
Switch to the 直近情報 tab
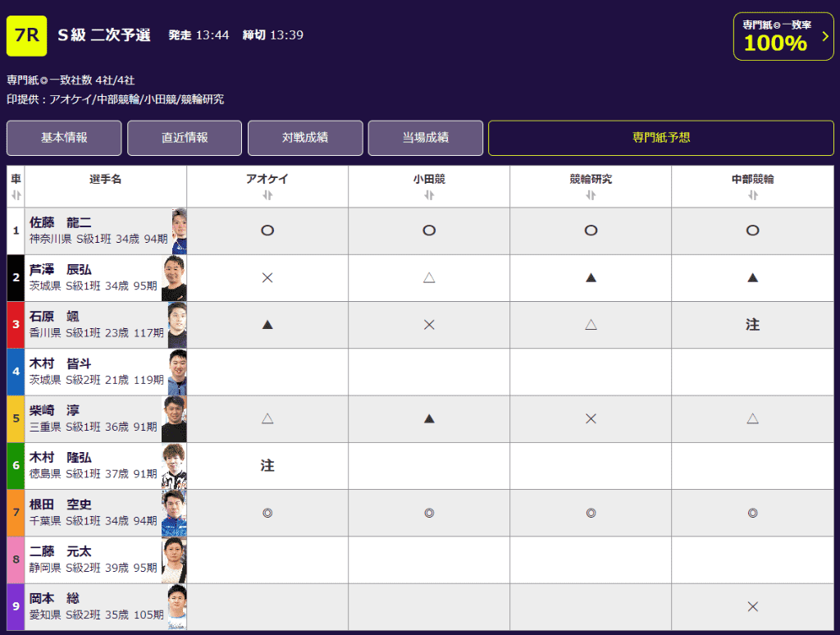tap(185, 138)
